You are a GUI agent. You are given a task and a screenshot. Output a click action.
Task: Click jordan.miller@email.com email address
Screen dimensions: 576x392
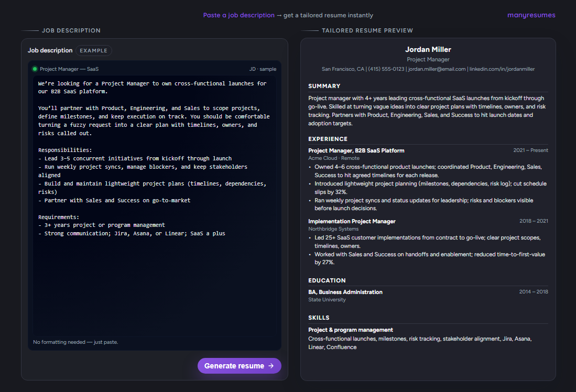[436, 69]
